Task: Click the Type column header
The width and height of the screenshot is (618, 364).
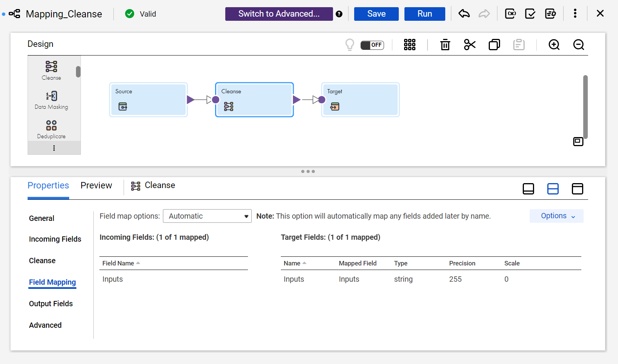Action: tap(401, 263)
